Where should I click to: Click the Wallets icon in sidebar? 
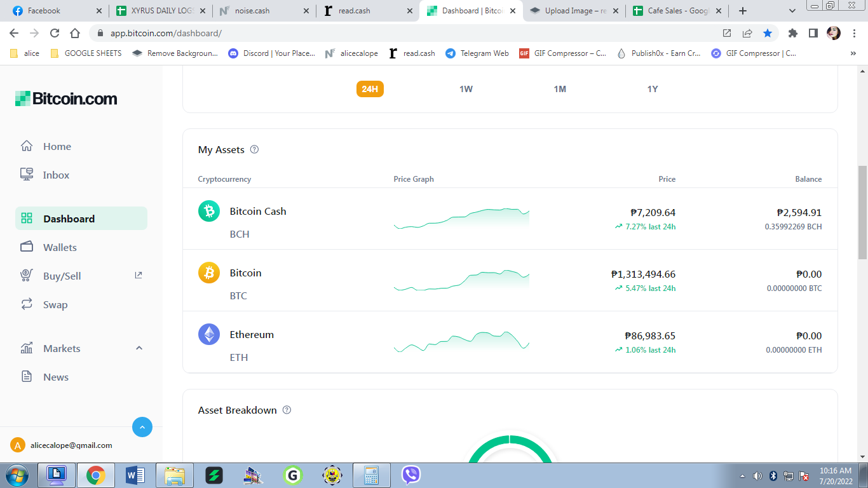click(x=27, y=247)
